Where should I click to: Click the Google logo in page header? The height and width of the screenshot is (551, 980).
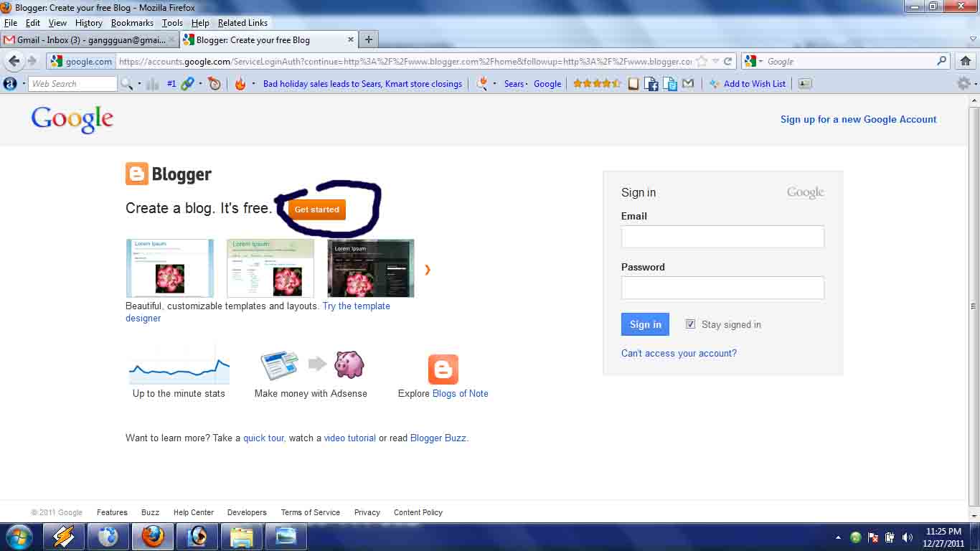72,120
